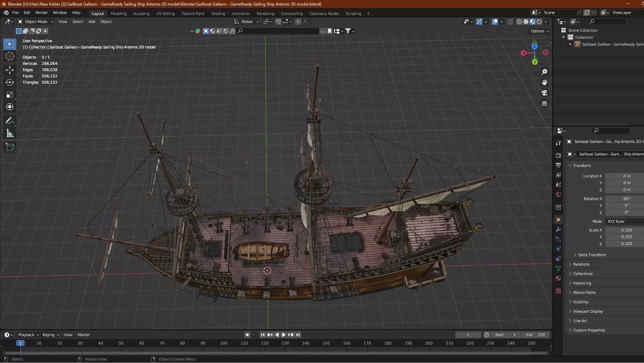Jump to the timeline end frame

(298, 335)
